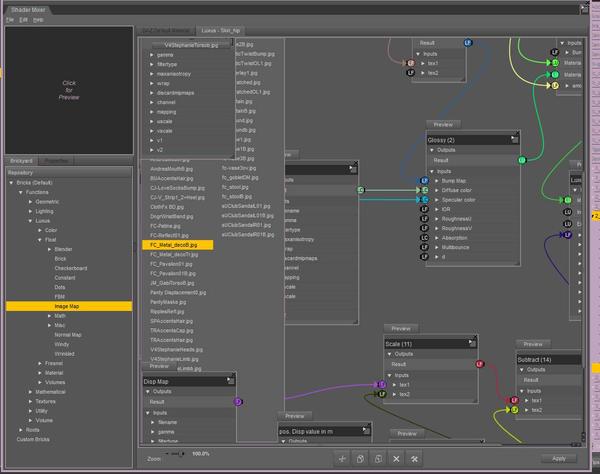Screen dimensions: 600x474
Task: Collapse the Outputs section of Glossy (2)
Action: pyautogui.click(x=432, y=150)
